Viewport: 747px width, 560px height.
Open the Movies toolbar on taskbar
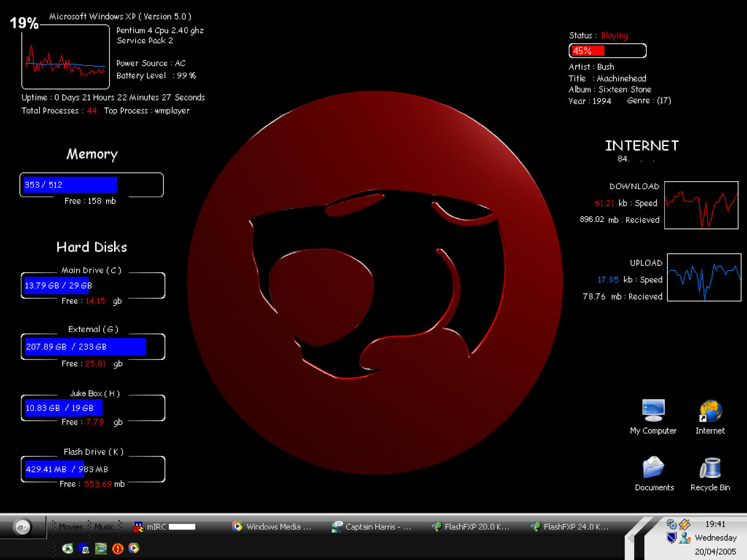coord(71,527)
